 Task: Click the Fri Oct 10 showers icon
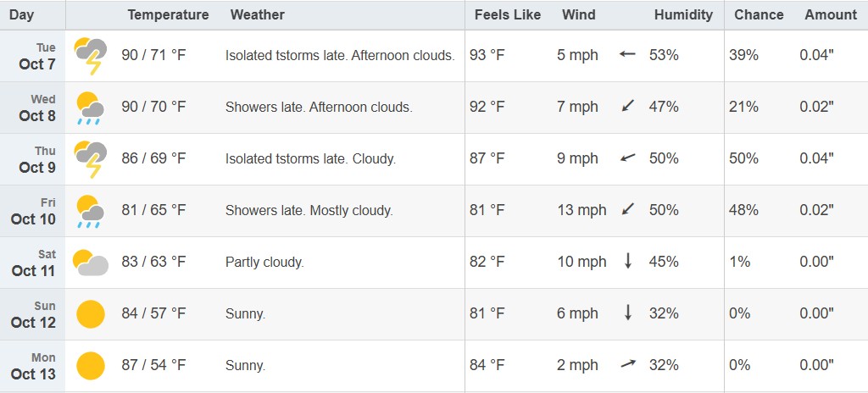coord(91,211)
